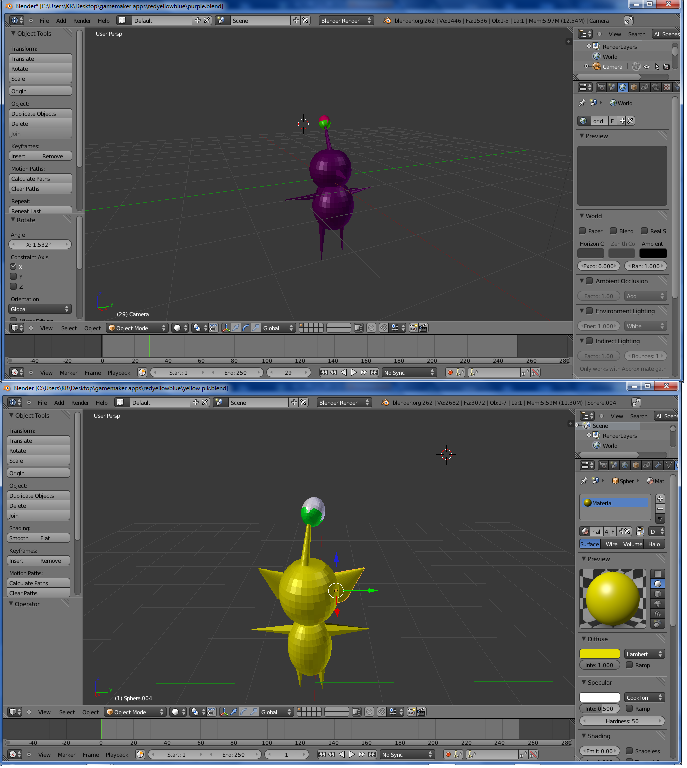Viewport: 687px width, 768px height.
Task: Click the white specular color swatch in the bottom window
Action: click(x=600, y=697)
